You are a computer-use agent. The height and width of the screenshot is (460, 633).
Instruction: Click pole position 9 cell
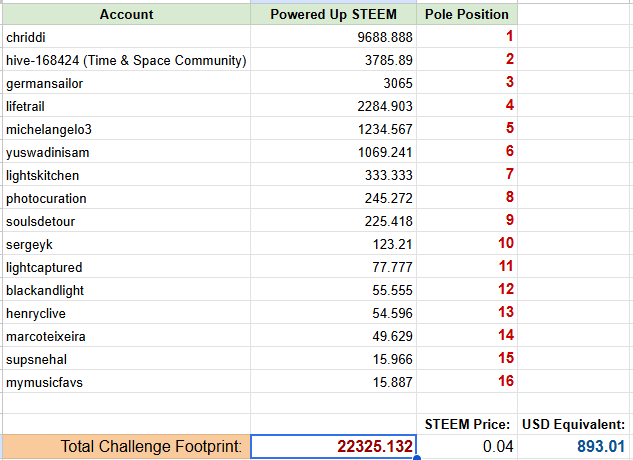click(467, 221)
